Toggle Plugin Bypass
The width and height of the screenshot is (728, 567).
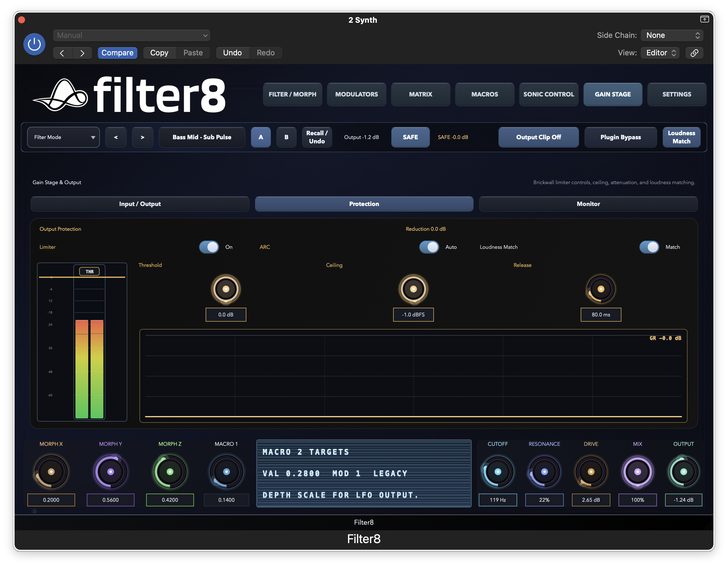click(x=620, y=137)
